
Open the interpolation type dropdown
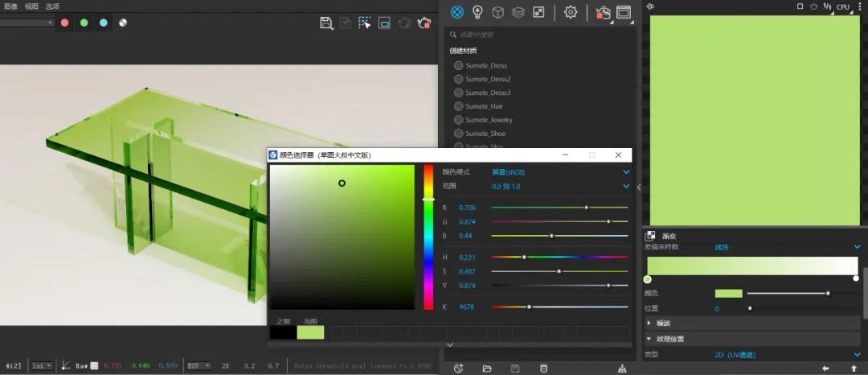[787, 247]
